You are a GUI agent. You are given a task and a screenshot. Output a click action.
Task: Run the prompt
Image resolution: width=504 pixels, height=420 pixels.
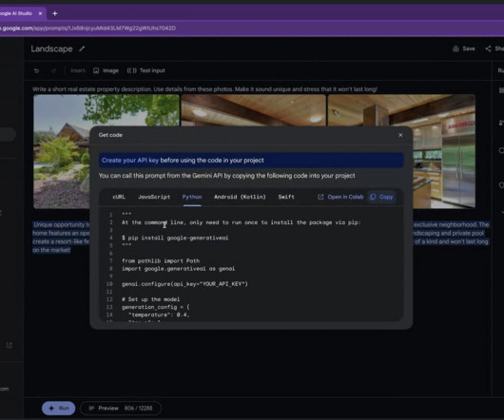(x=59, y=408)
